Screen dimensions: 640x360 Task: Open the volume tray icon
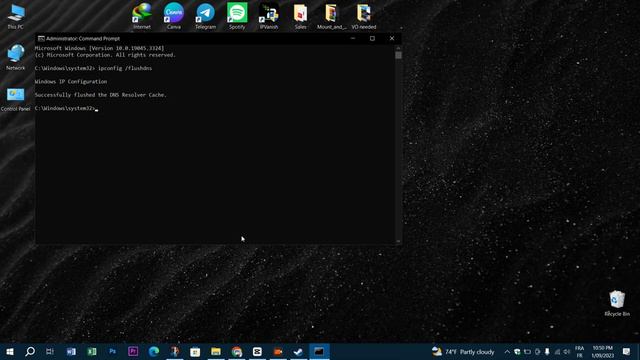567,352
